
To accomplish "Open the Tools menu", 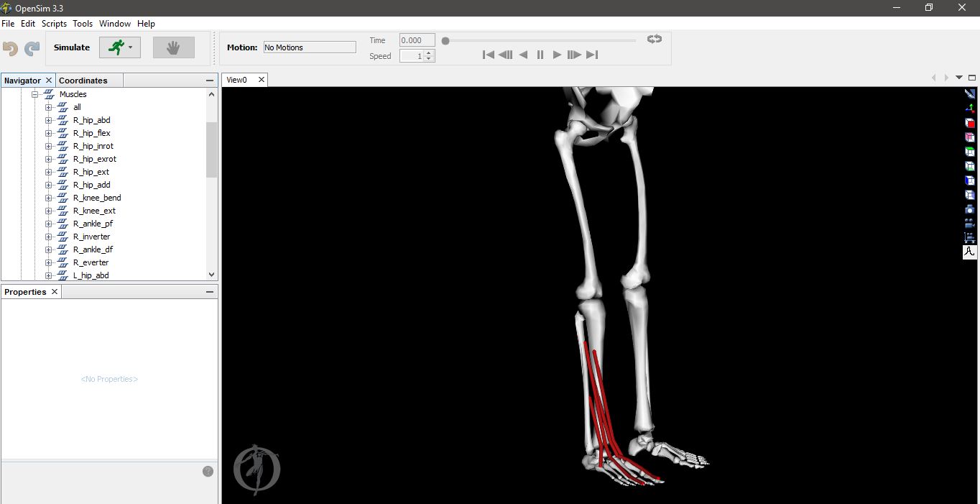I will click(83, 23).
